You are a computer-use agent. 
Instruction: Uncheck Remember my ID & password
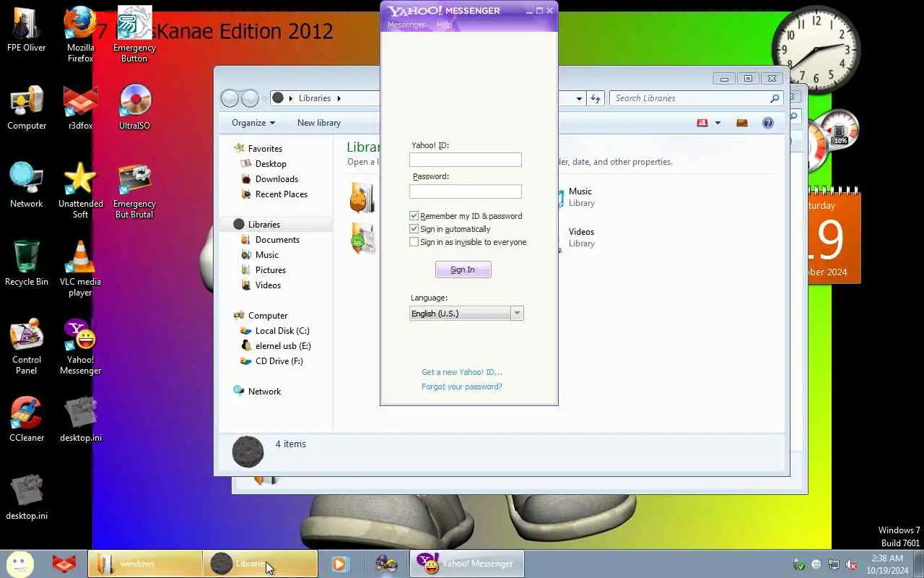414,216
